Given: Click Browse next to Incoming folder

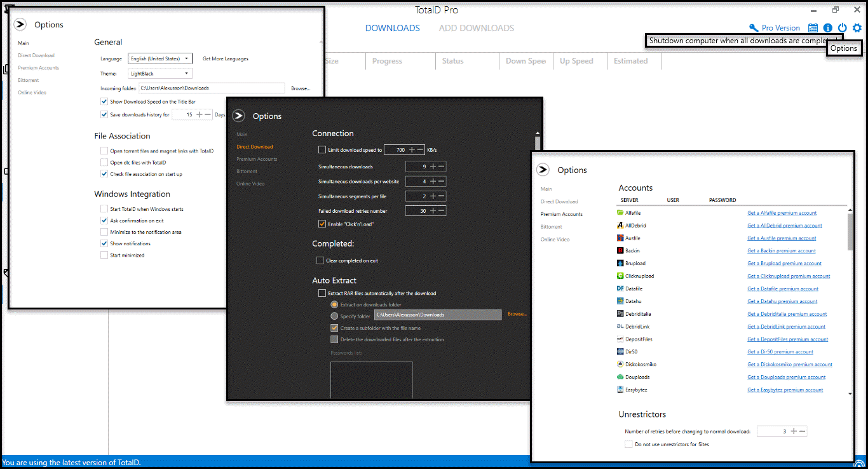Looking at the screenshot, I should pos(301,88).
